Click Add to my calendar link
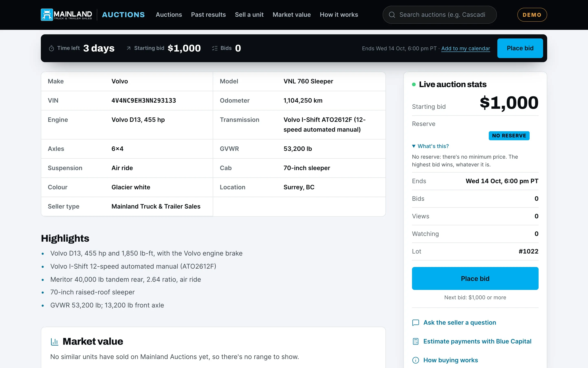 (x=465, y=48)
